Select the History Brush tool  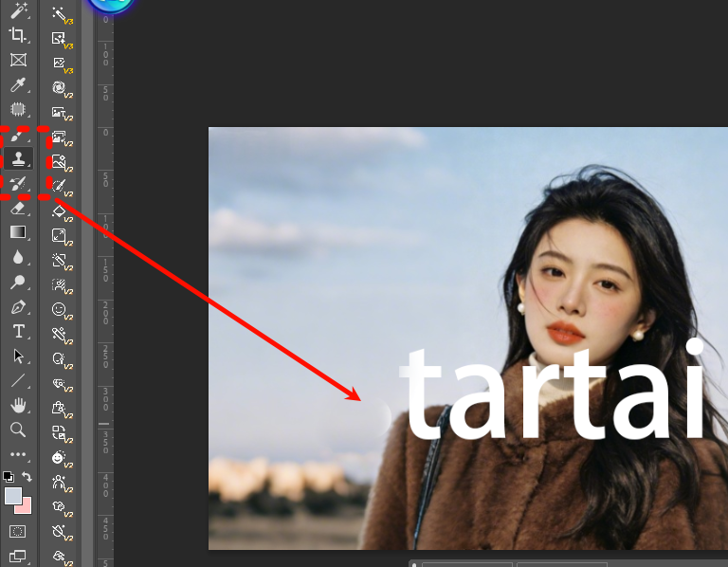18,184
